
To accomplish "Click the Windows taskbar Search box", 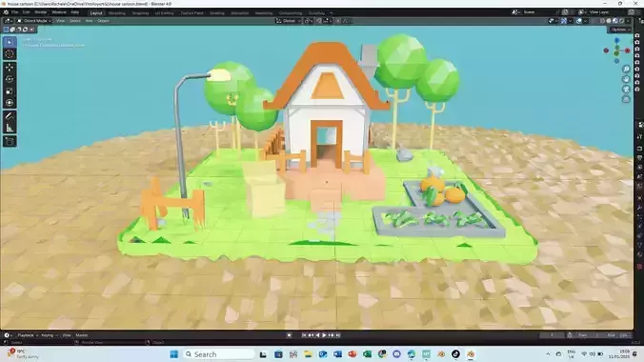I will coord(218,354).
